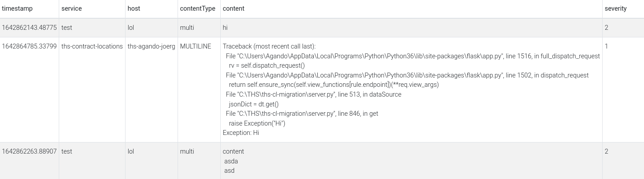Image resolution: width=644 pixels, height=179 pixels.
Task: Click the timestamp column header
Action: coord(17,8)
